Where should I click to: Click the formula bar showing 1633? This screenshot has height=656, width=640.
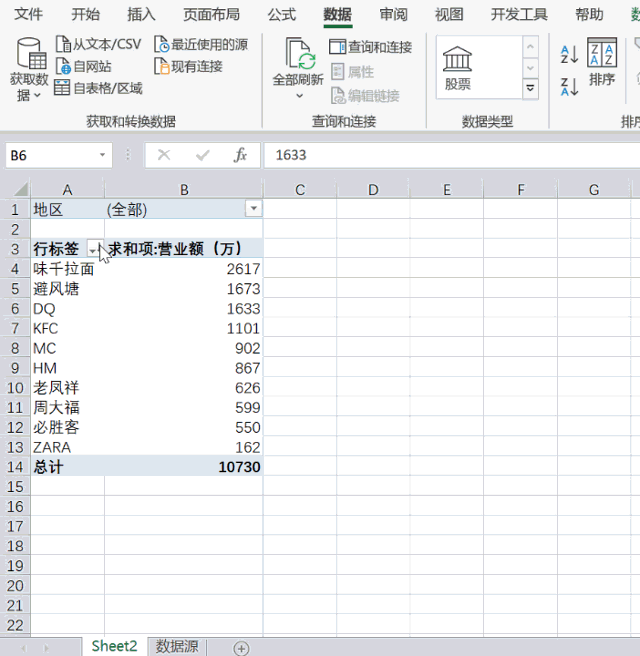tap(452, 155)
